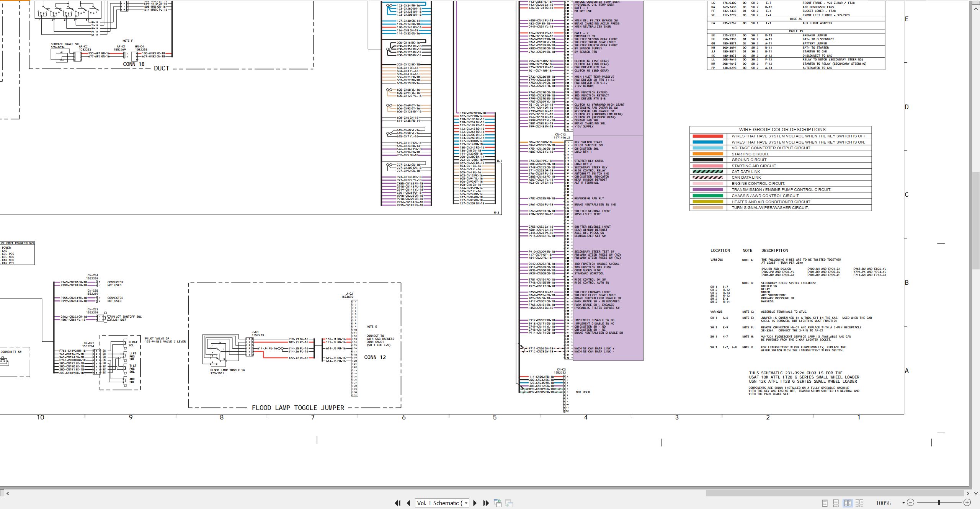The height and width of the screenshot is (509, 980).
Task: Click the SERVICE BRAKE SW label
Action: 65,44
